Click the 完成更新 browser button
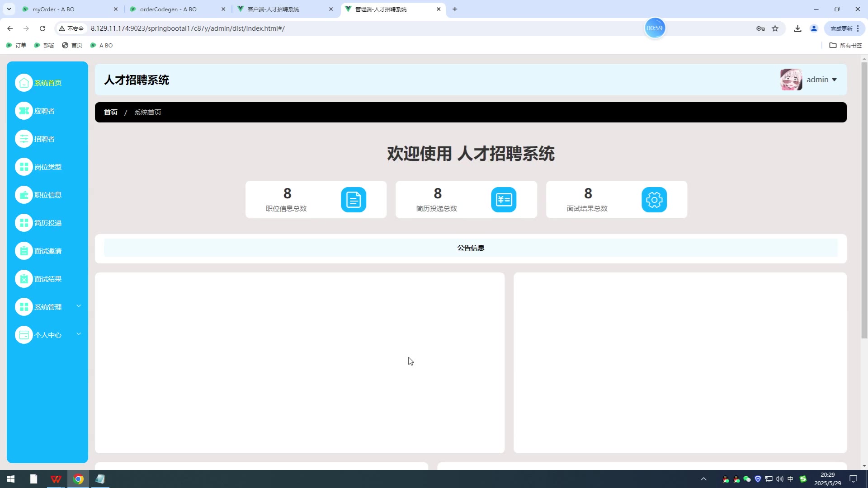The height and width of the screenshot is (488, 868). tap(841, 28)
